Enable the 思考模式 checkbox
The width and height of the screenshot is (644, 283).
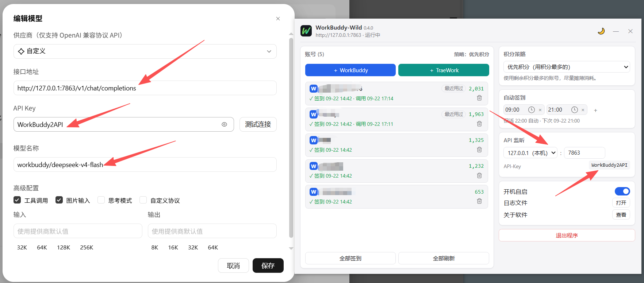pyautogui.click(x=101, y=200)
